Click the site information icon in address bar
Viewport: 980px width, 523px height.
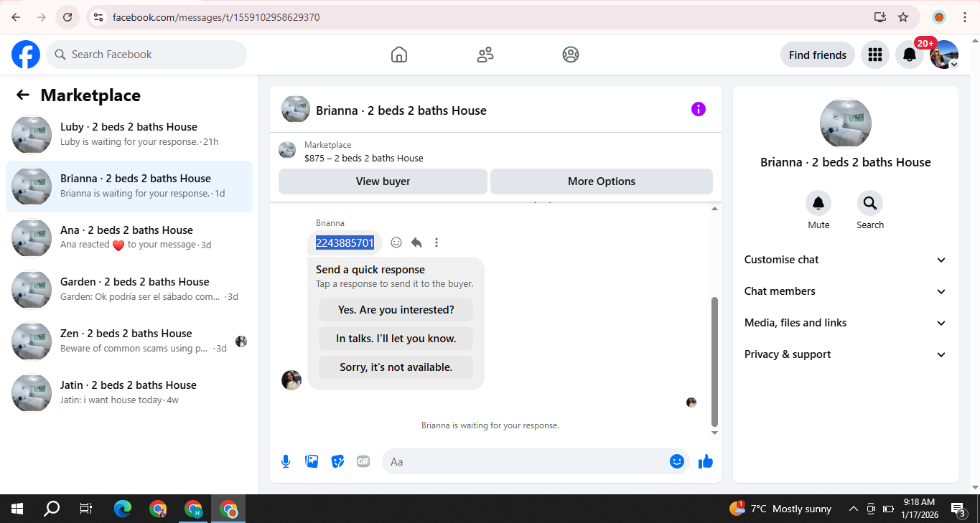(99, 17)
